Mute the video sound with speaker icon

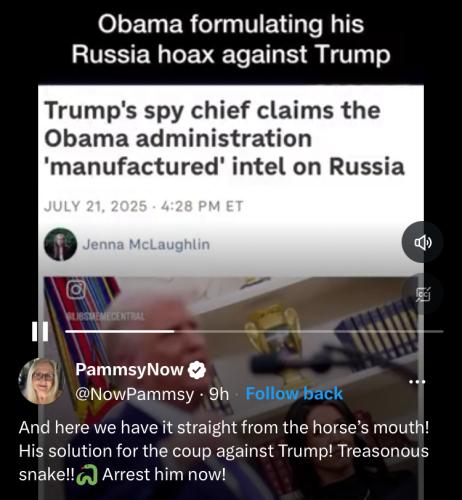pos(423,242)
